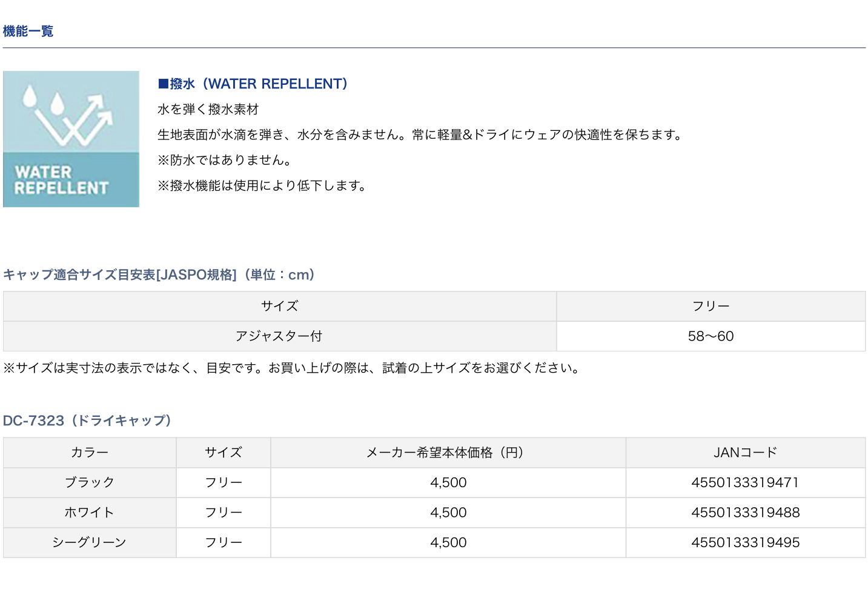Click the フリー header in size chart
868x589 pixels.
[711, 306]
